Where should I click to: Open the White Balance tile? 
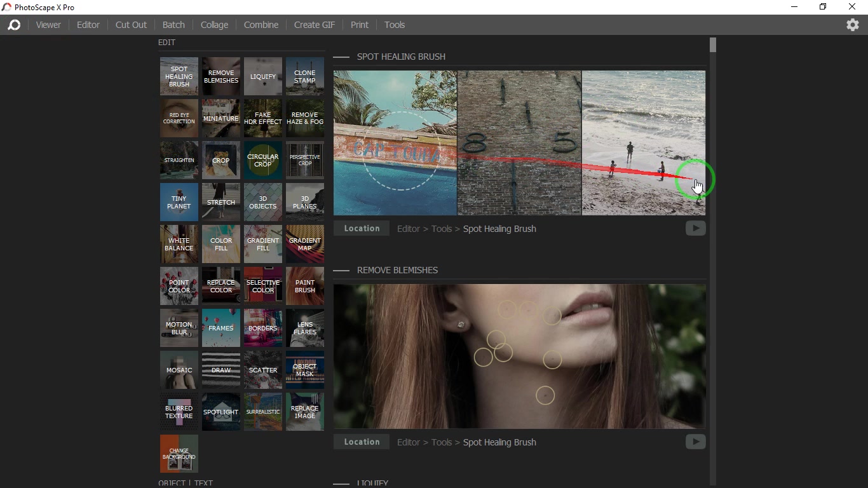[x=179, y=244]
